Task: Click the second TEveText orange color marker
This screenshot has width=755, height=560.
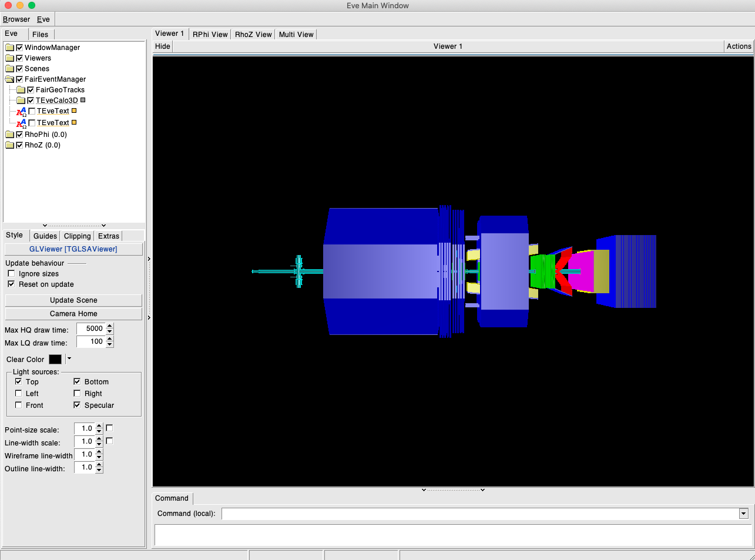Action: pos(74,122)
